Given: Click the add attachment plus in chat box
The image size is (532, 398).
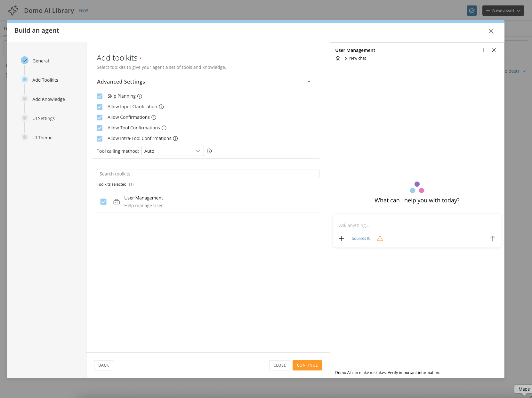Looking at the screenshot, I should tap(342, 239).
